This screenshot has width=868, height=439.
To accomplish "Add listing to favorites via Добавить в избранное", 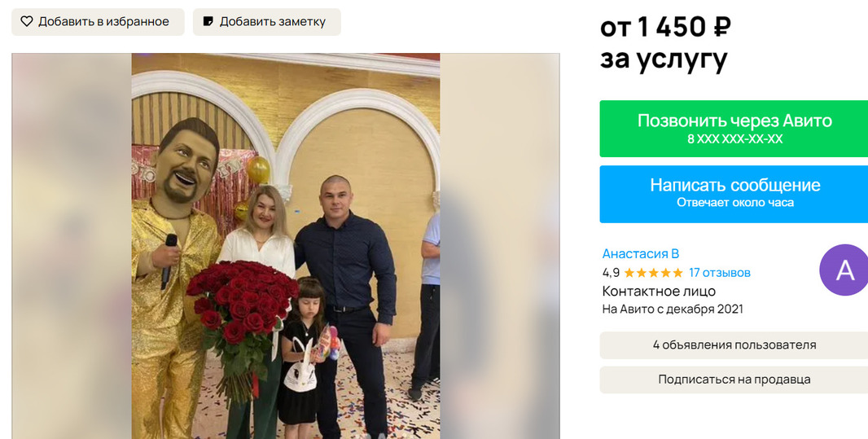I will point(98,22).
